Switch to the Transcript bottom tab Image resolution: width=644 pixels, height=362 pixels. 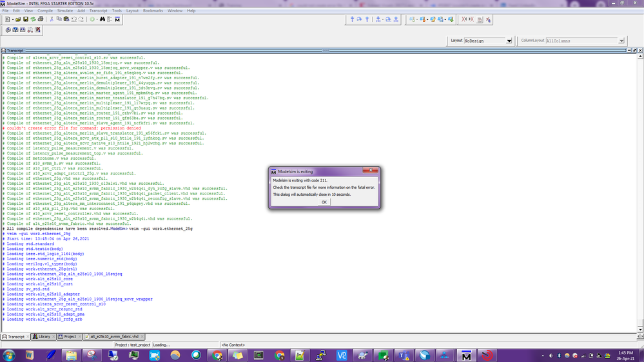click(15, 336)
